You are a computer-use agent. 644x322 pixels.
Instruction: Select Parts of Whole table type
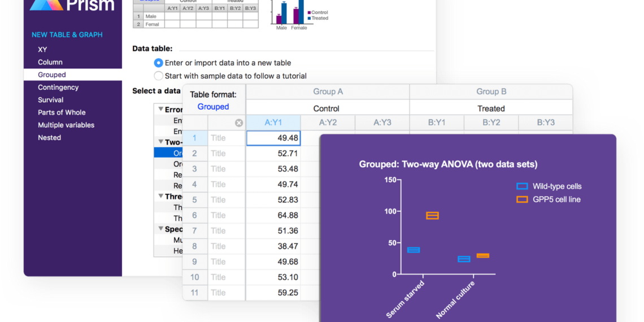tap(62, 112)
